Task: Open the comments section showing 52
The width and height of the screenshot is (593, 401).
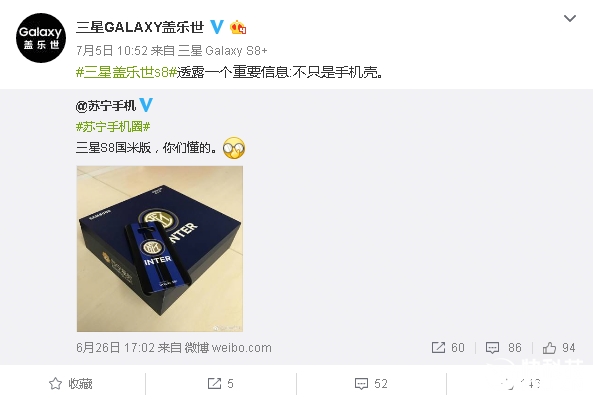Action: [x=371, y=384]
